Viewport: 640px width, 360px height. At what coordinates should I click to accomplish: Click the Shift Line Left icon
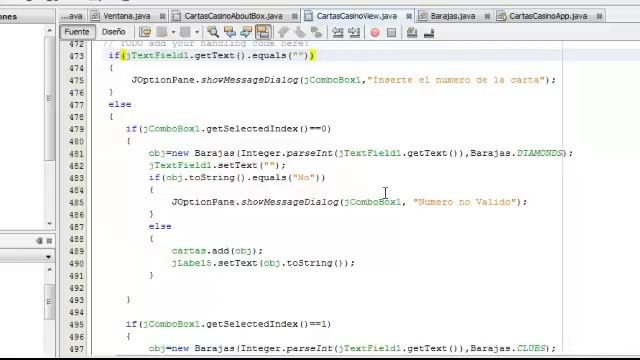(x=337, y=32)
